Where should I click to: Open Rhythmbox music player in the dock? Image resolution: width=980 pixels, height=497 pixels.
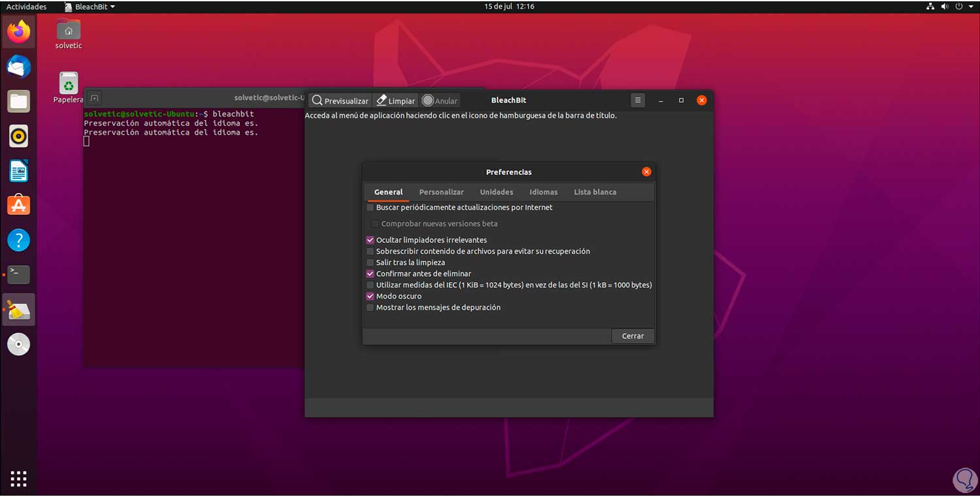18,136
